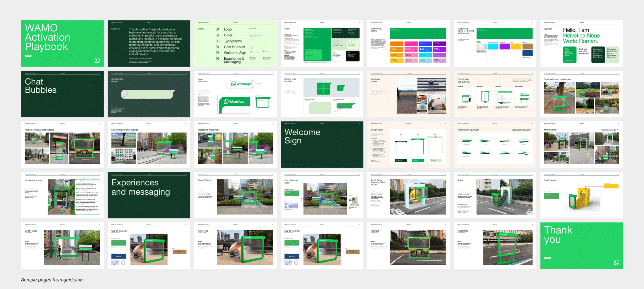Click '03 Typography' in the Outline list
This screenshot has width=644, height=289.
tap(229, 41)
